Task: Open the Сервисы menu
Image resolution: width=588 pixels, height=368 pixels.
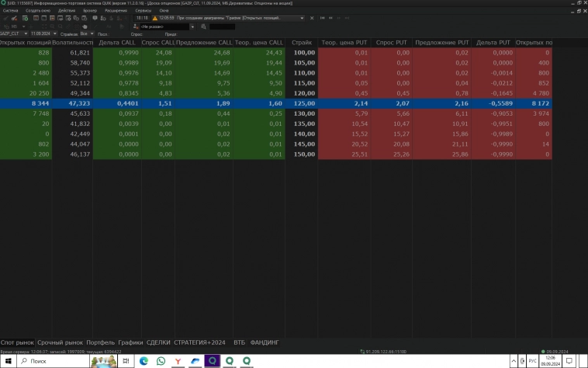Action: (143, 11)
